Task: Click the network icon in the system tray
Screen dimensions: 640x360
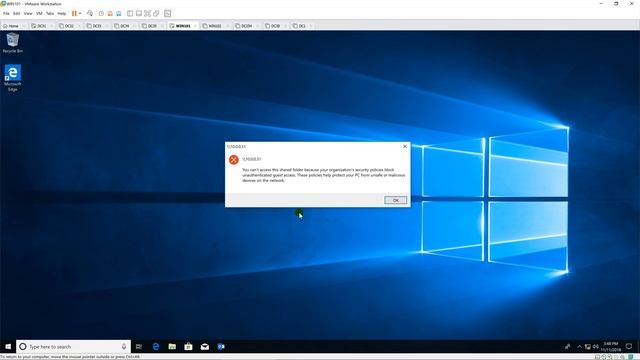Action: [588, 347]
